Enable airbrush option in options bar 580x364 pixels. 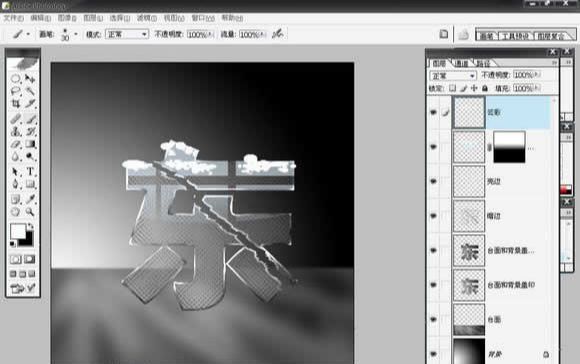(x=277, y=34)
